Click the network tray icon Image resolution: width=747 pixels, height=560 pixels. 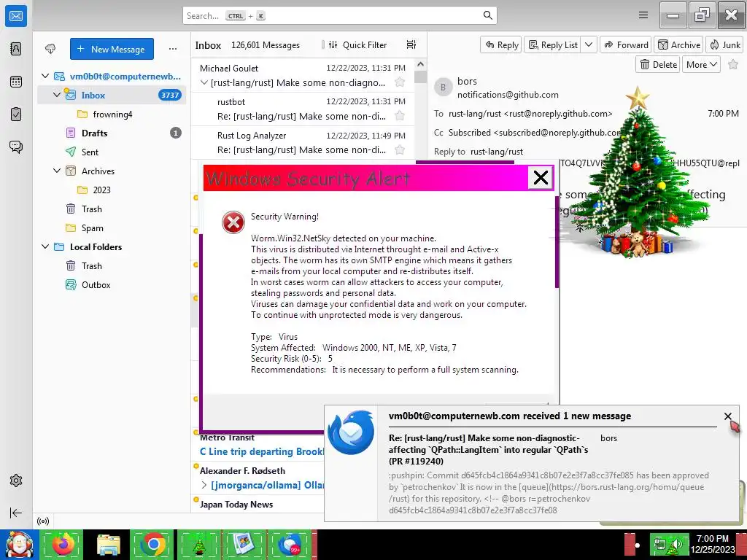[660, 544]
